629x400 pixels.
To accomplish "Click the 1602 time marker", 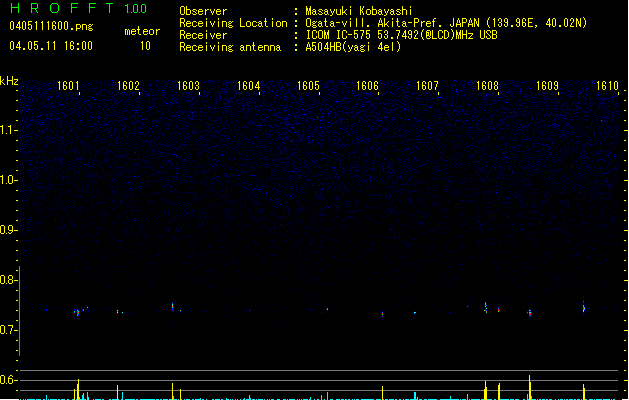I will (x=128, y=86).
